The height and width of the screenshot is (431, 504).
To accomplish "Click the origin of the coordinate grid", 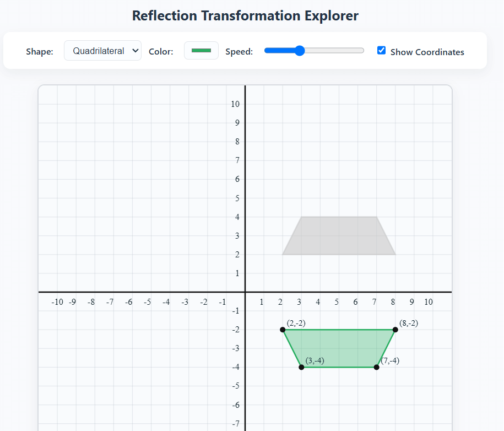I will 245,292.
